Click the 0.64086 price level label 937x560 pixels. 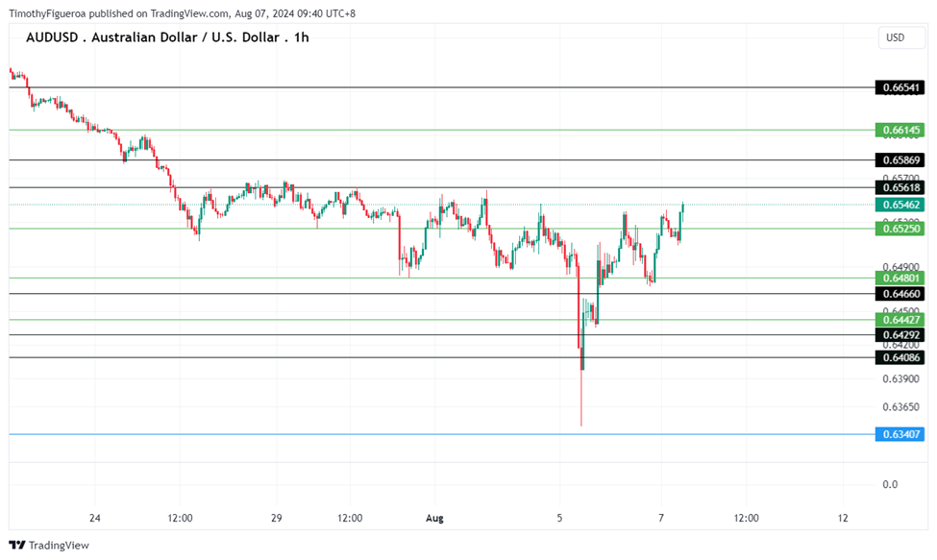point(900,357)
